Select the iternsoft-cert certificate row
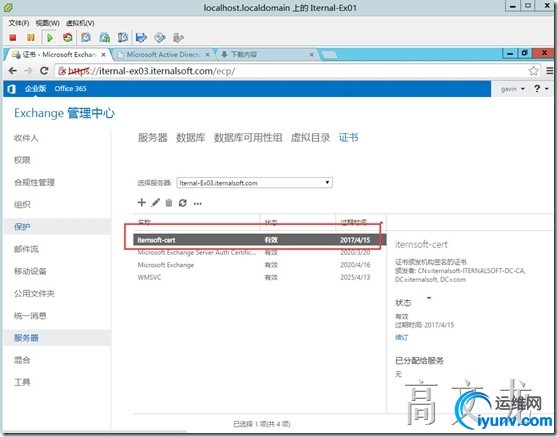The image size is (558, 437). [x=260, y=240]
